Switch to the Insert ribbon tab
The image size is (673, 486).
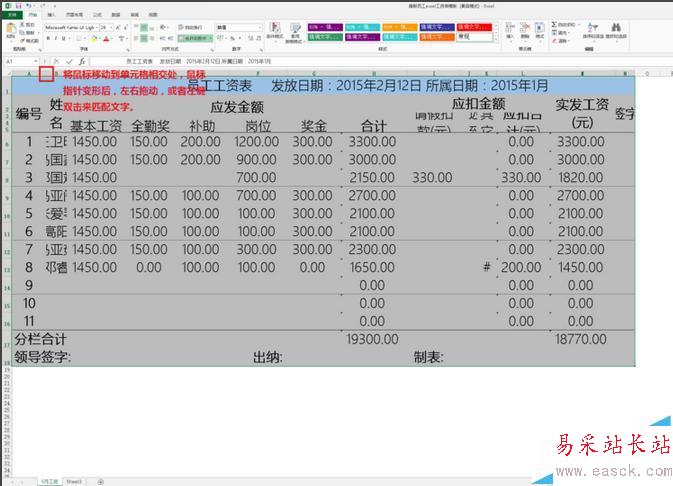(52, 15)
